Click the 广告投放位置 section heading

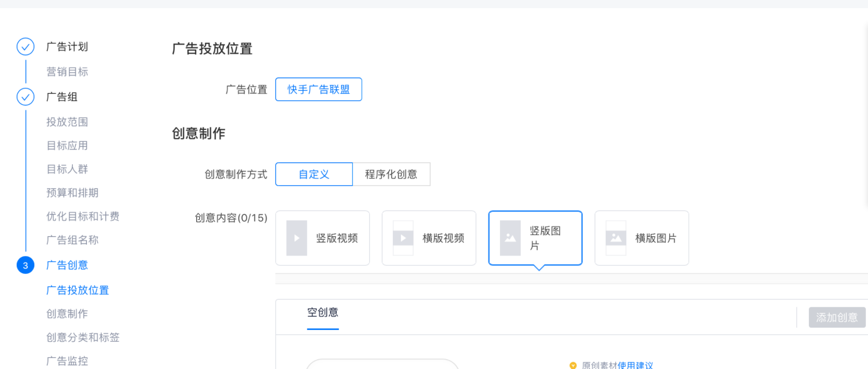212,49
